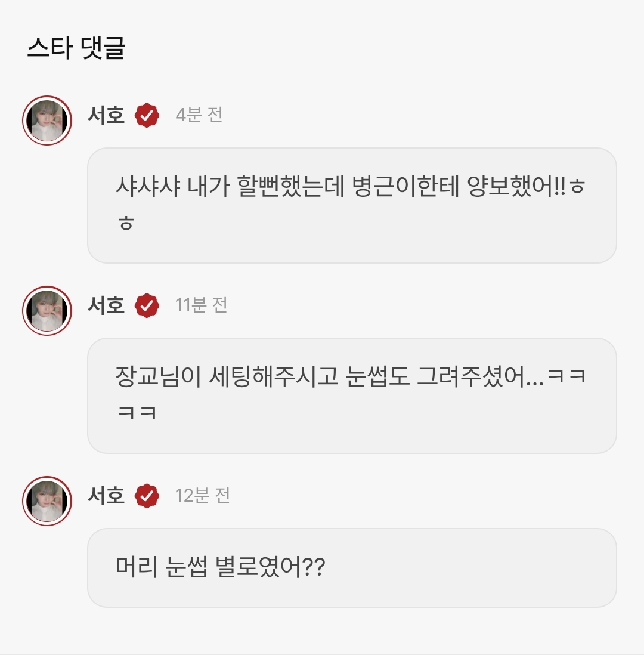Click the lone ㅎ on the first comment's second line
Screen dimensions: 644x655
pyautogui.click(x=126, y=223)
